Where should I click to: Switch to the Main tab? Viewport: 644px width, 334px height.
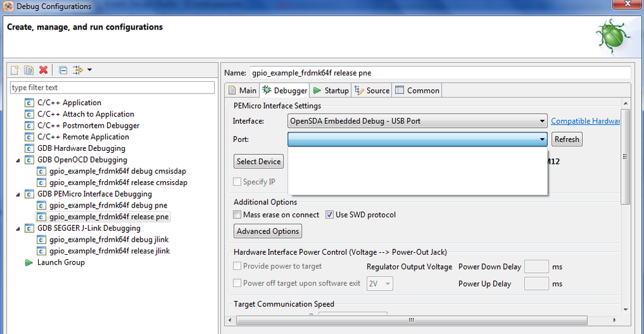(x=242, y=90)
